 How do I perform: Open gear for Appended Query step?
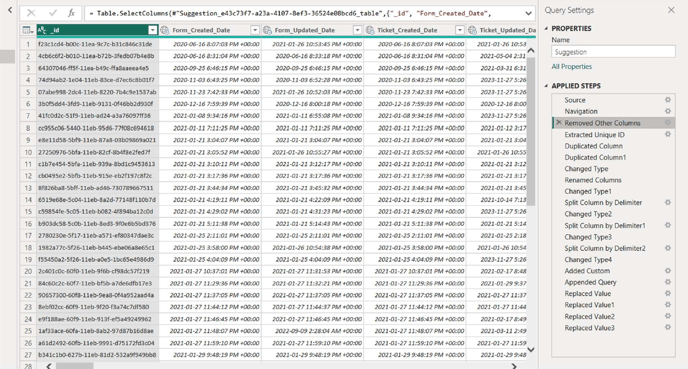point(667,282)
